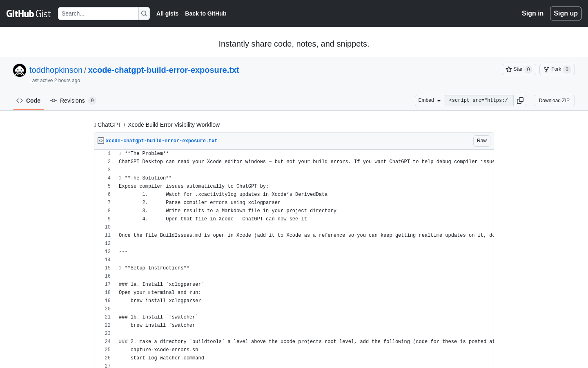Click the Sign up button
This screenshot has height=368, width=588.
566,13
